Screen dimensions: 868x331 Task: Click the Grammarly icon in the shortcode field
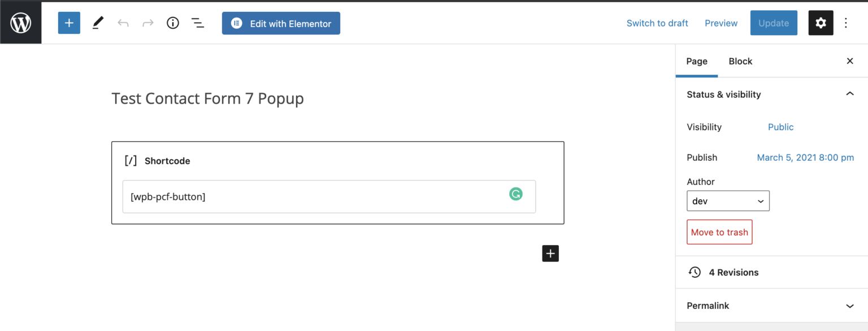click(x=515, y=194)
